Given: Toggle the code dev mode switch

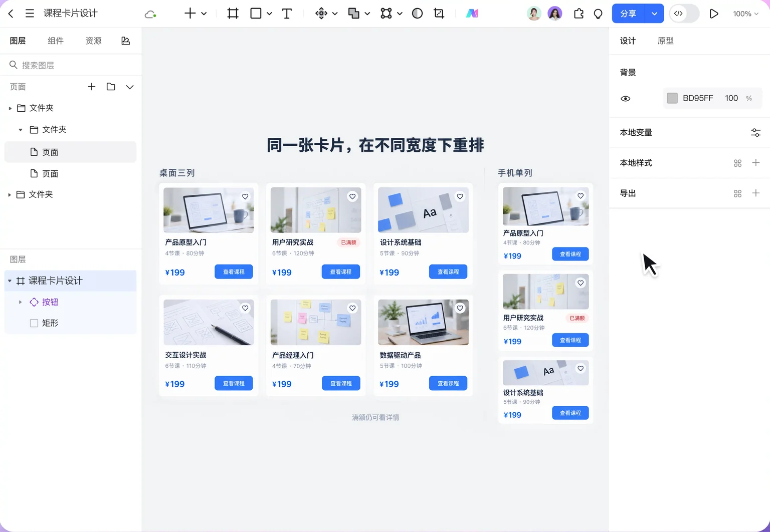Looking at the screenshot, I should [684, 14].
